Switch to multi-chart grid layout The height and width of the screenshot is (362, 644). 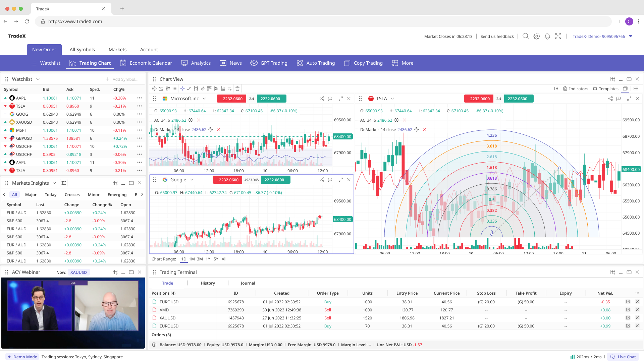click(x=636, y=88)
